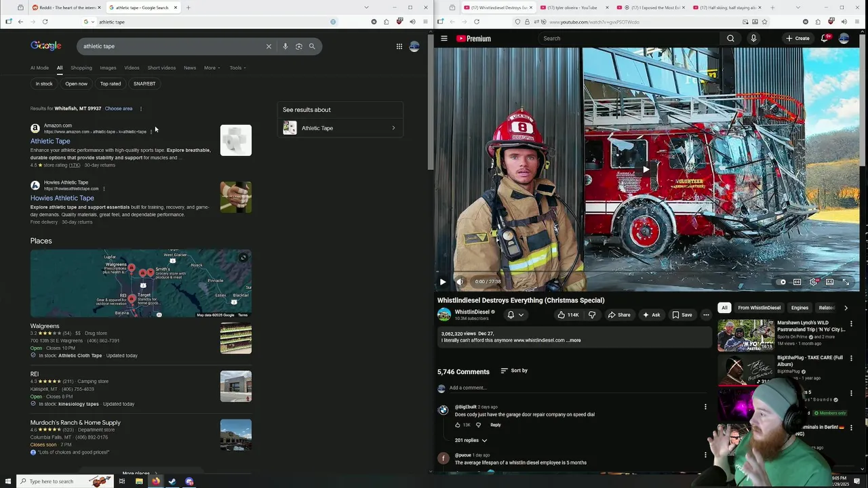Open options for the Amazon result
The width and height of the screenshot is (868, 488).
point(151,131)
